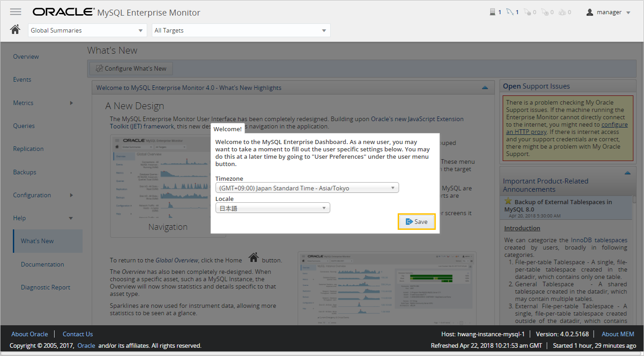The image size is (644, 356).
Task: Open the All Targets dropdown
Action: pos(241,30)
